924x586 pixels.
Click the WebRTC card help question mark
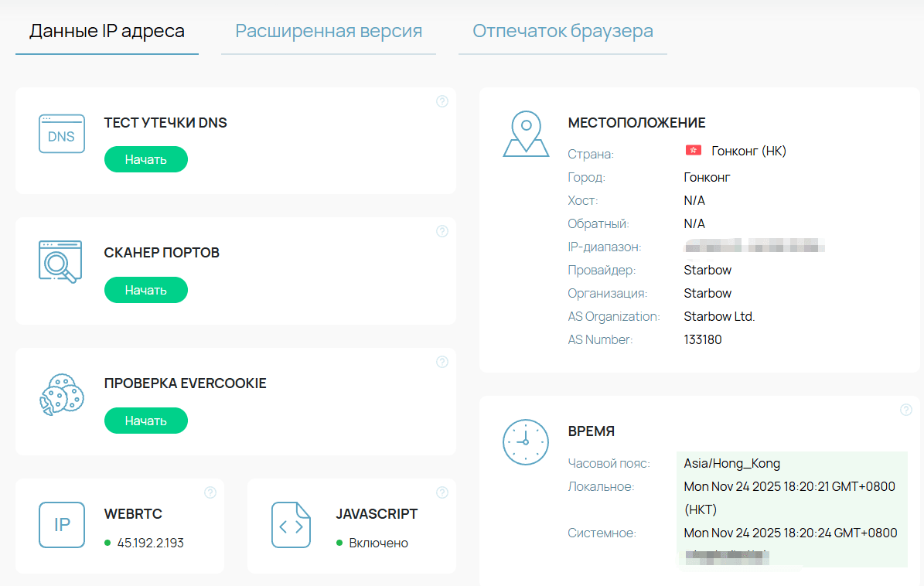[210, 492]
